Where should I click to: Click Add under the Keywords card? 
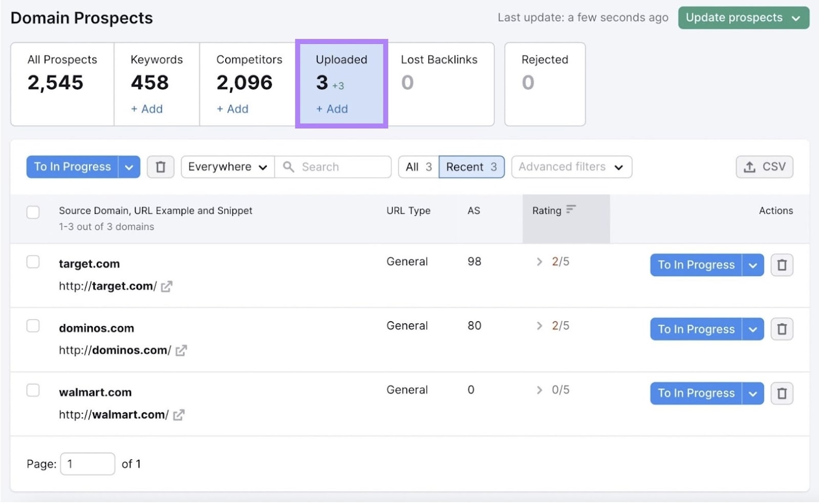pos(146,108)
